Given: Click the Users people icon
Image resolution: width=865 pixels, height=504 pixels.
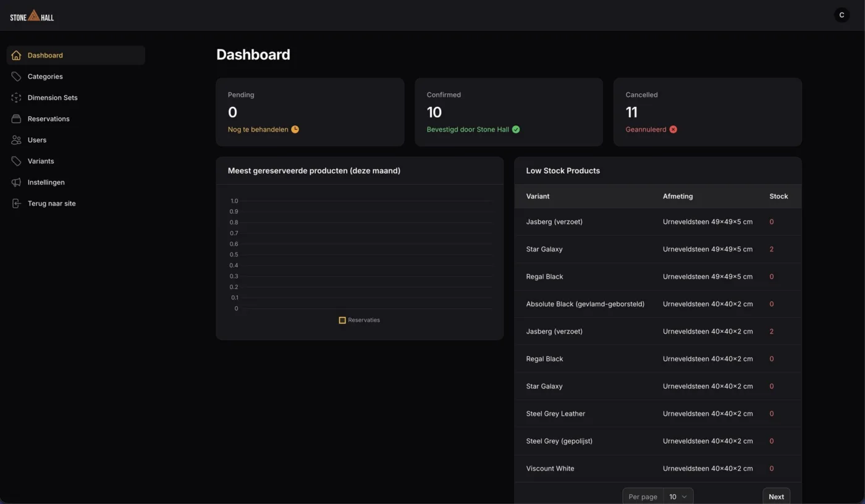Looking at the screenshot, I should 16,140.
